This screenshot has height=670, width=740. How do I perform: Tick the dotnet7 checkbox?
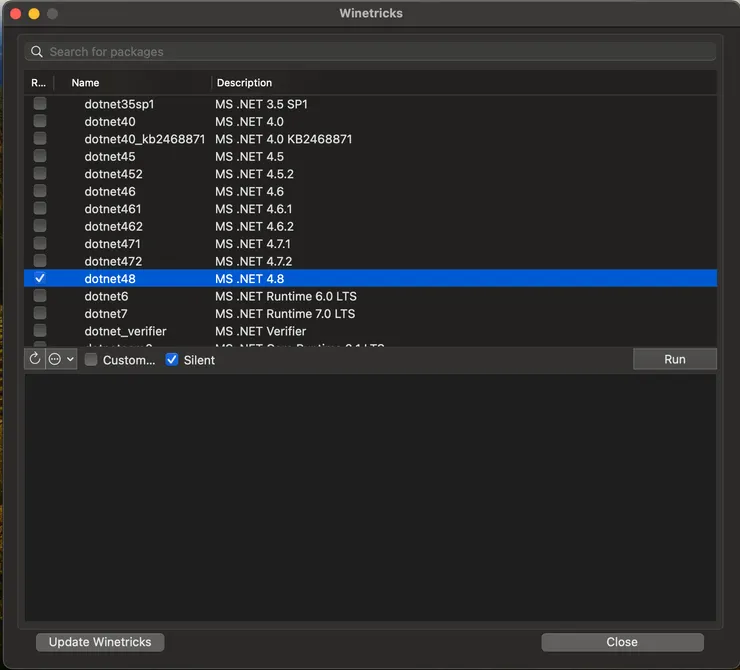pos(40,313)
